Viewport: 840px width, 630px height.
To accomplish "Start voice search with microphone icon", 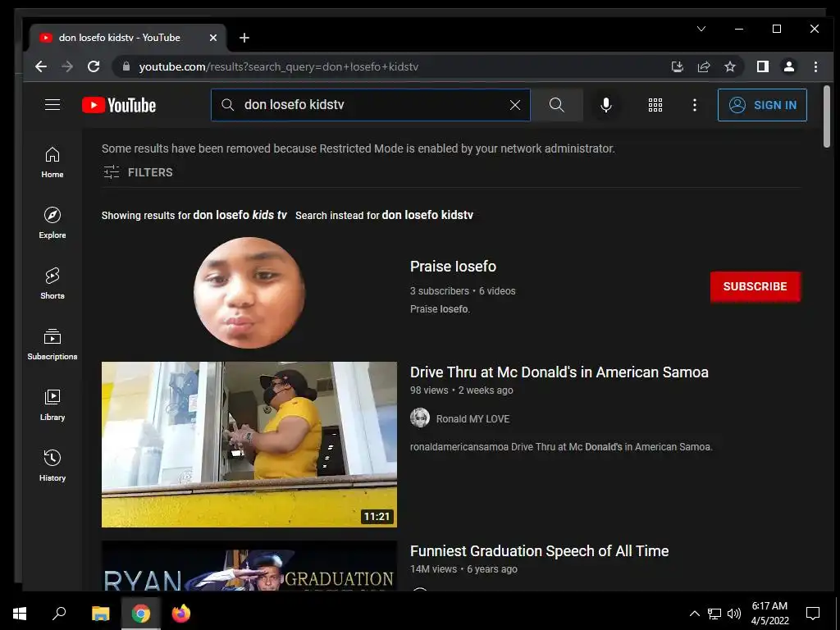I will [606, 105].
